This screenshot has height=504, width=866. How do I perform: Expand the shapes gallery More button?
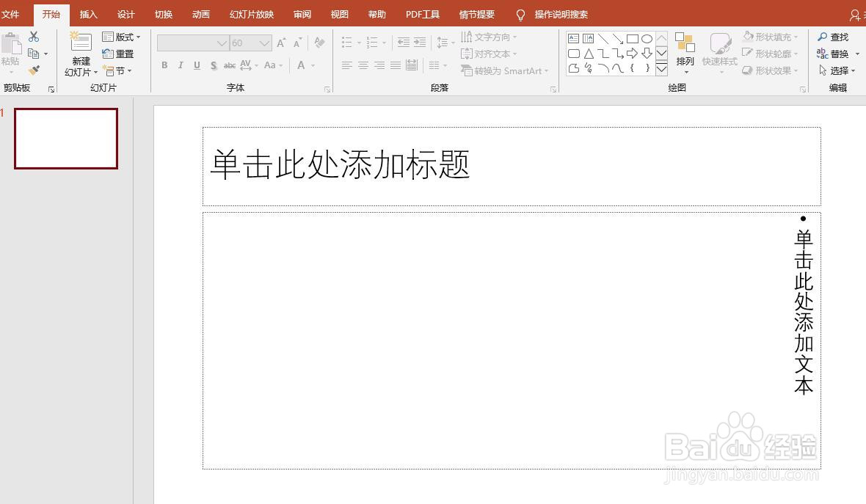coord(662,68)
